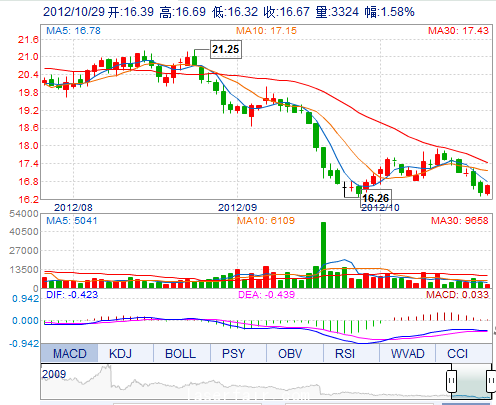Viewport: 496px width, 405px height.
Task: Select the RSI indicator tab
Action: [x=345, y=353]
